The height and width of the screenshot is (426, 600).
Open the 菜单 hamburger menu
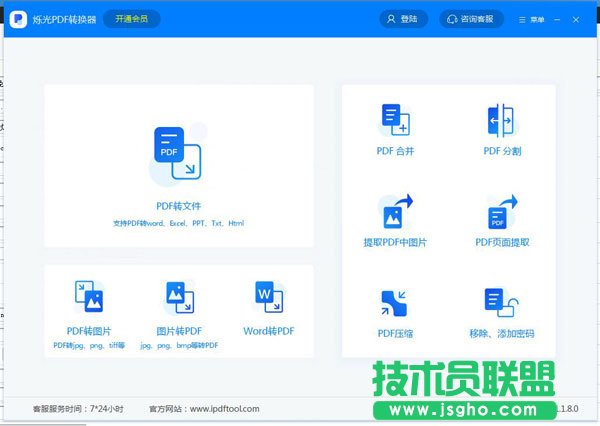click(532, 20)
